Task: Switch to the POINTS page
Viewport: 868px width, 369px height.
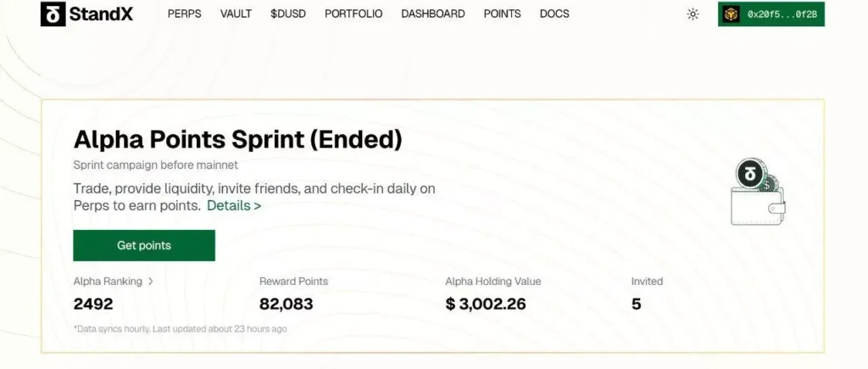Action: tap(502, 14)
